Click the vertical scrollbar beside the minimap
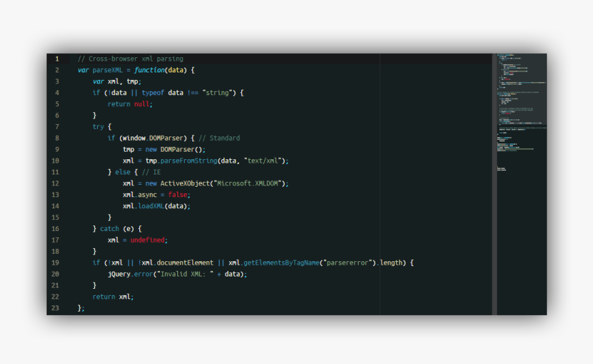 coord(494,184)
